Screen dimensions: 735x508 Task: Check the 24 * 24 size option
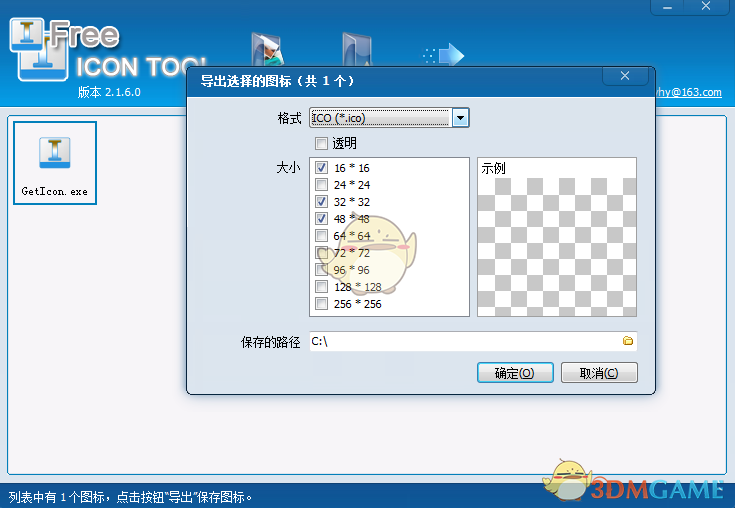(x=321, y=185)
